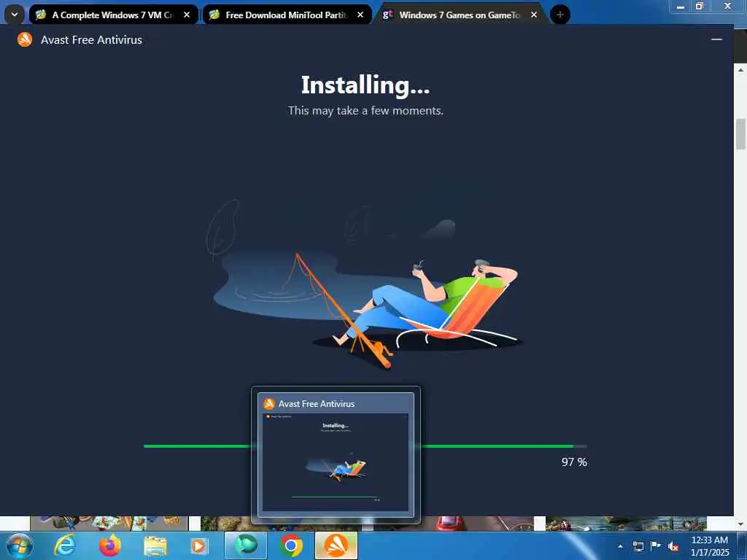Open Firefox from the taskbar
Image resolution: width=747 pixels, height=560 pixels.
(109, 545)
